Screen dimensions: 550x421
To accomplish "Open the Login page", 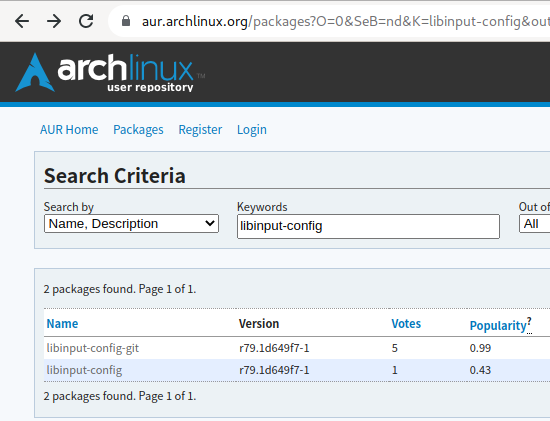I will [x=252, y=129].
